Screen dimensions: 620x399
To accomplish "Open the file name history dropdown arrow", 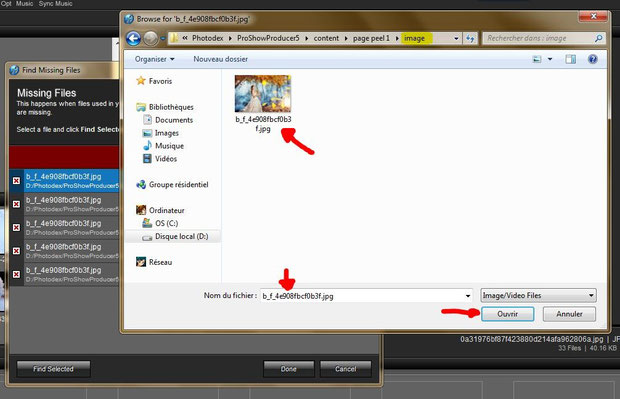I will click(468, 296).
